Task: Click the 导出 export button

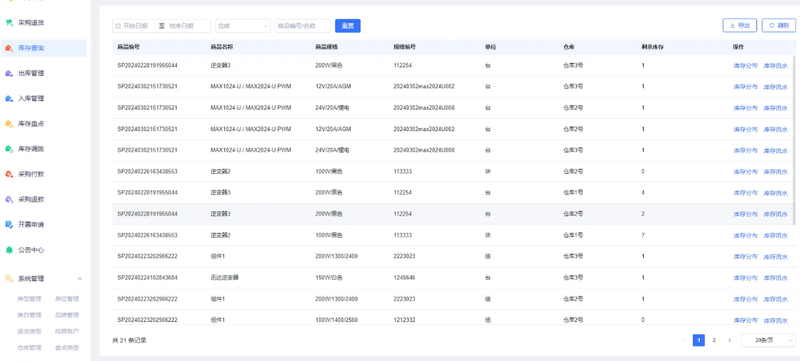Action: (x=739, y=25)
